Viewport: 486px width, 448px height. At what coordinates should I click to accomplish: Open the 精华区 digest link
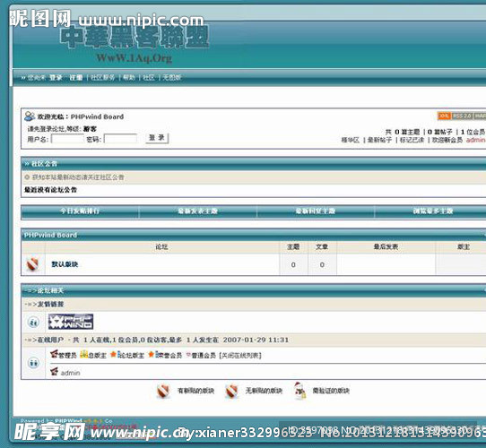(350, 140)
